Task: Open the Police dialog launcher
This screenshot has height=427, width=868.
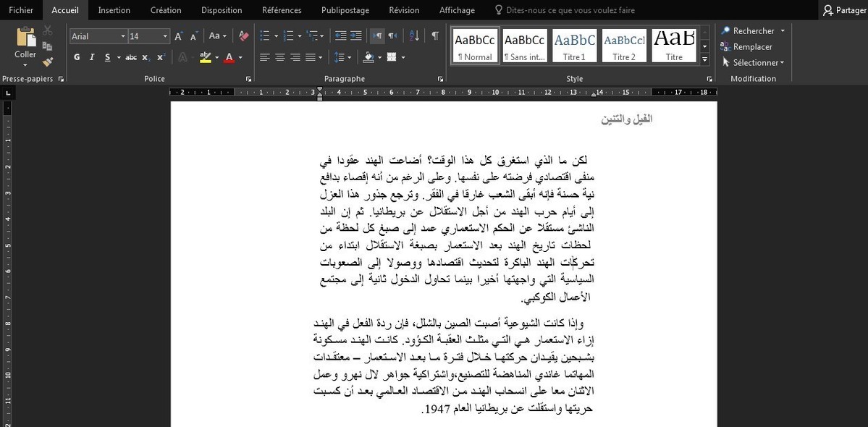Action: [248, 79]
